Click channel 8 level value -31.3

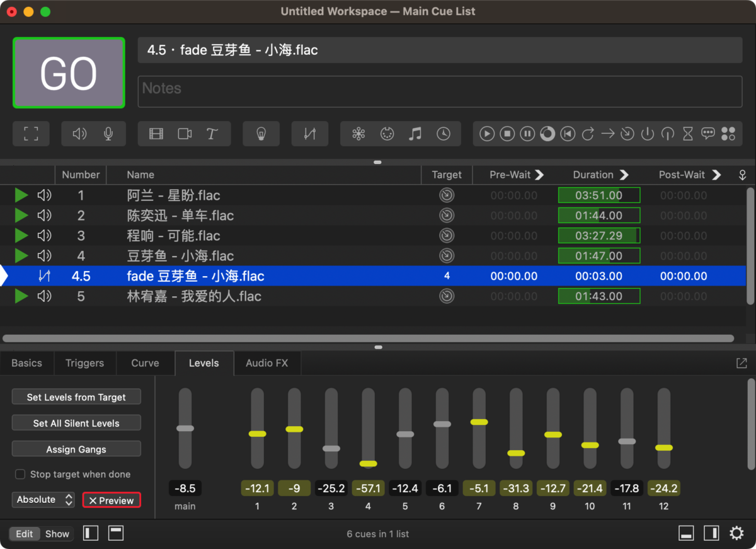tap(516, 488)
